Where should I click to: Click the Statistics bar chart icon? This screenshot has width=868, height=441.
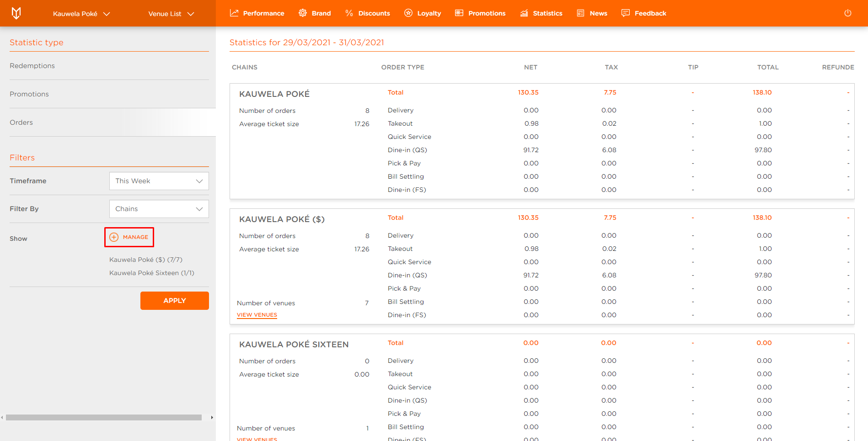pos(524,13)
